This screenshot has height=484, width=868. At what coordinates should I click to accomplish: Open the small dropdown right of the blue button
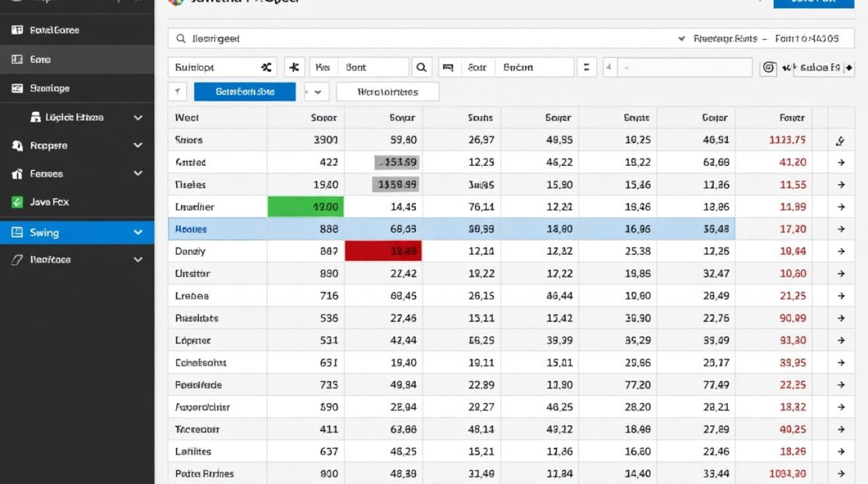point(316,92)
